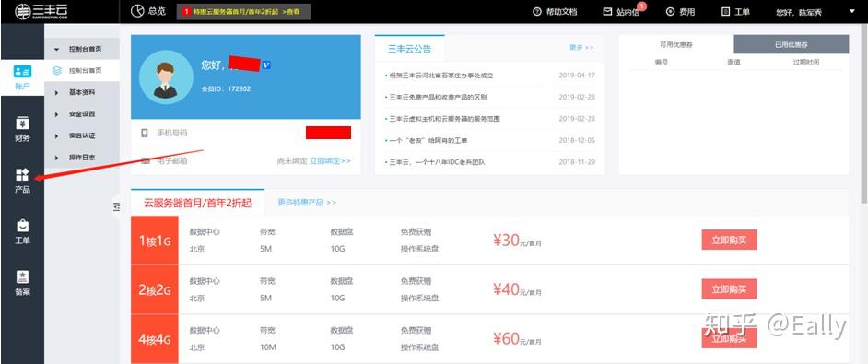Image resolution: width=868 pixels, height=364 pixels.
Task: Click 立即购买 for the ¥30 plan
Action: (729, 240)
